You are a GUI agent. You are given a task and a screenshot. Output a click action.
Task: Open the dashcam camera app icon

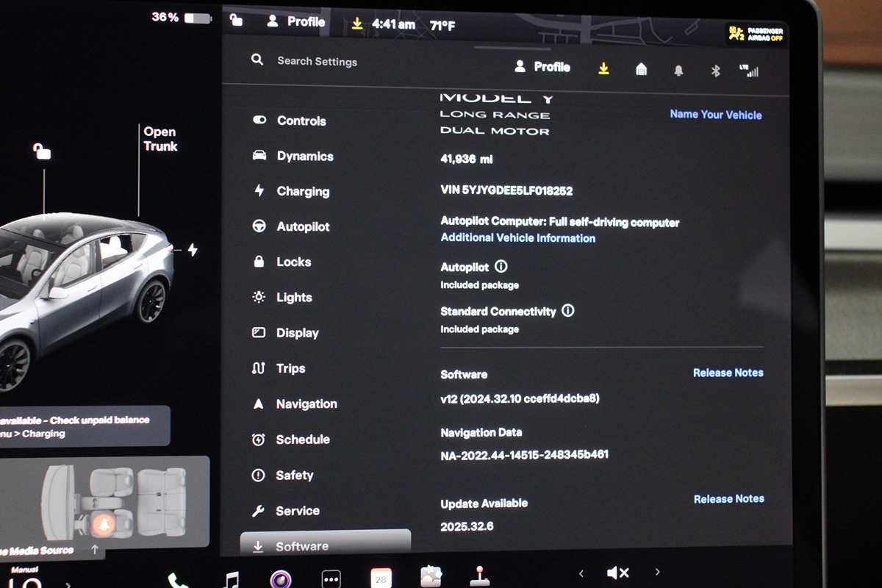pyautogui.click(x=281, y=579)
